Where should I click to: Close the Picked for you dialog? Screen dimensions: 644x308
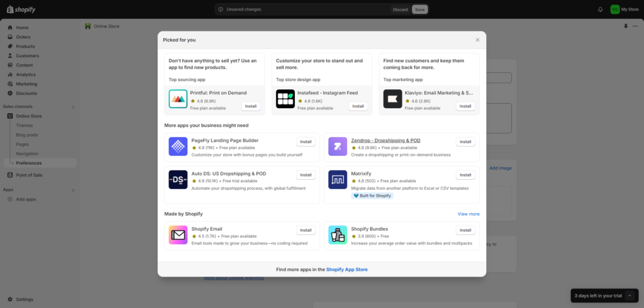tap(477, 40)
